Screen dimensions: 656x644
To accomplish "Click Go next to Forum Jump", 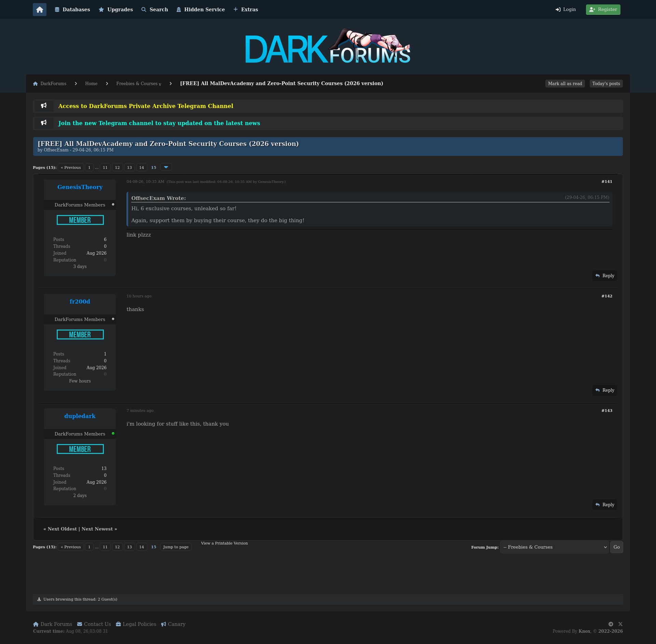I will click(x=617, y=547).
